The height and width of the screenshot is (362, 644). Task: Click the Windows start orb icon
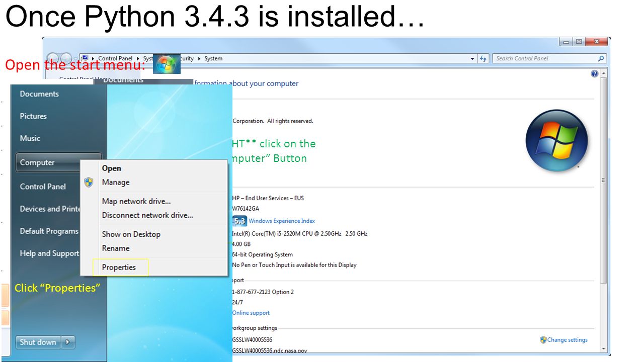(x=167, y=64)
